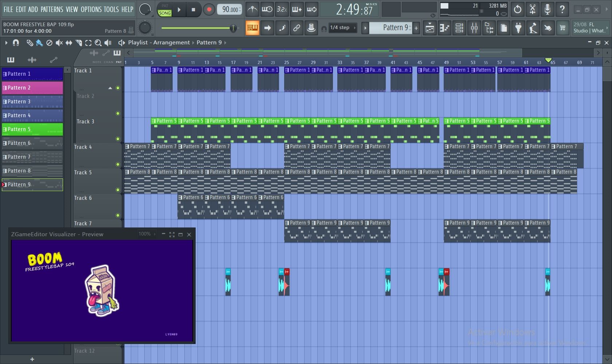Select the Paint brush tool
Image resolution: width=612 pixels, height=364 pixels.
pyautogui.click(x=39, y=43)
